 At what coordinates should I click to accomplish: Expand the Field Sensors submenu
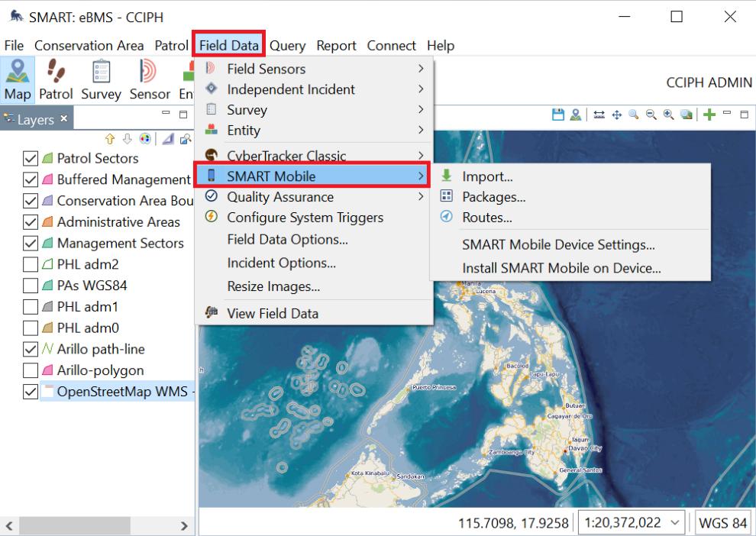(x=314, y=69)
